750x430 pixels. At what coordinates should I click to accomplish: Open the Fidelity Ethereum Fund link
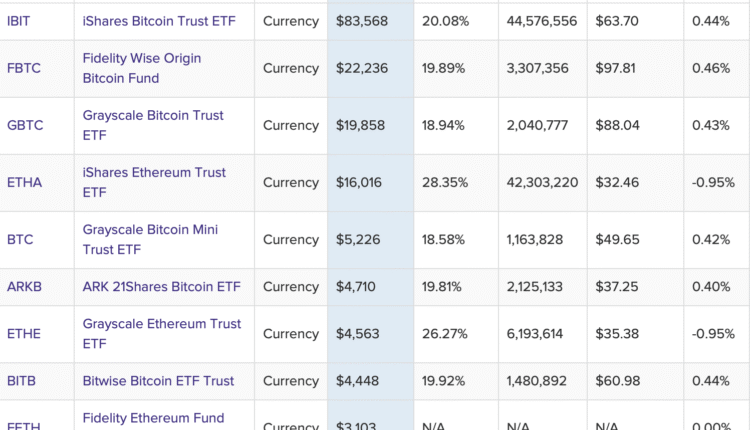153,418
